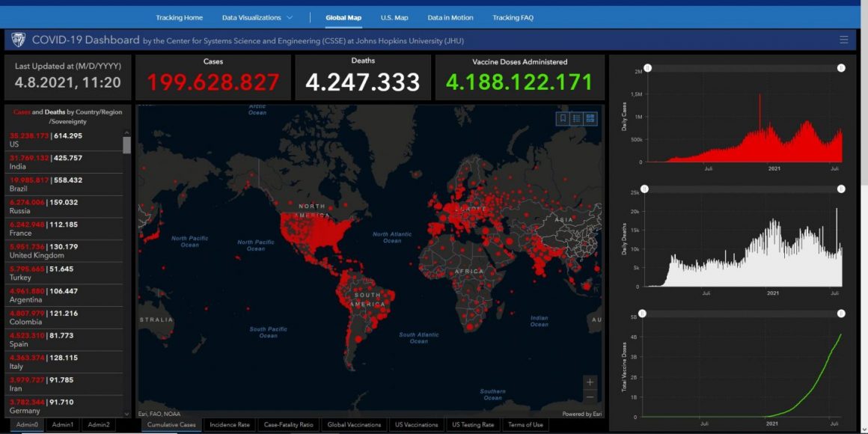Zoom in on the map with plus
The width and height of the screenshot is (868, 434).
590,382
